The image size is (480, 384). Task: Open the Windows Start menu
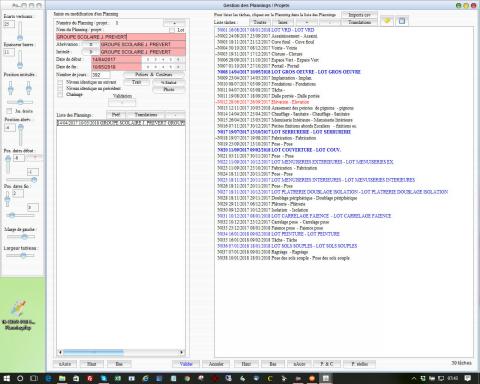[x=7, y=378]
